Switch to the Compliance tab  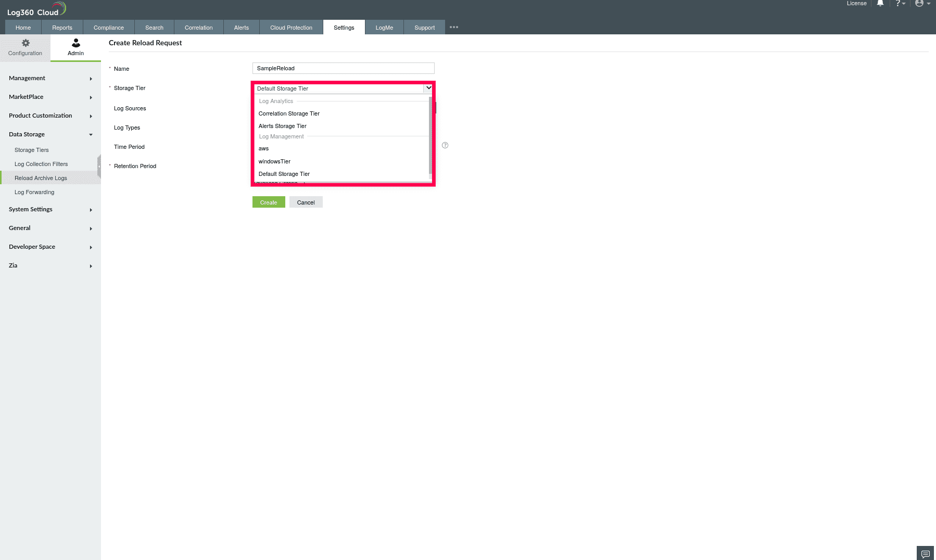pyautogui.click(x=109, y=28)
